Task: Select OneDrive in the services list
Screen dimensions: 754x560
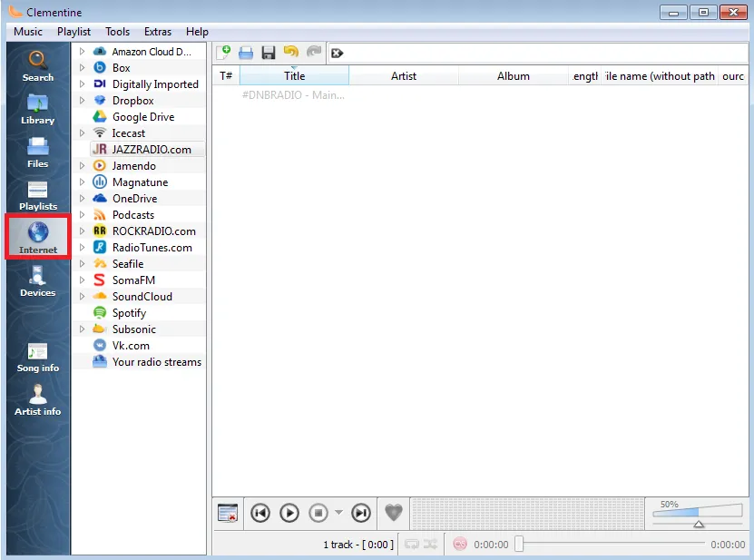Action: (x=134, y=198)
